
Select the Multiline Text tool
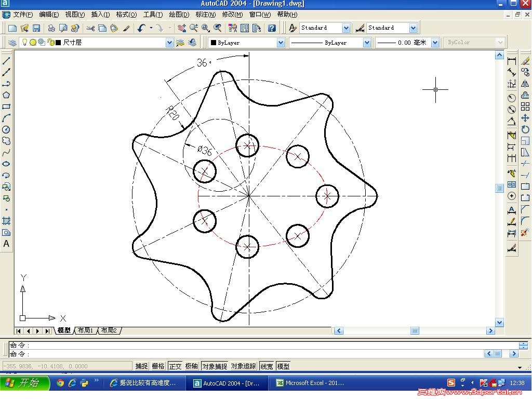[x=6, y=244]
